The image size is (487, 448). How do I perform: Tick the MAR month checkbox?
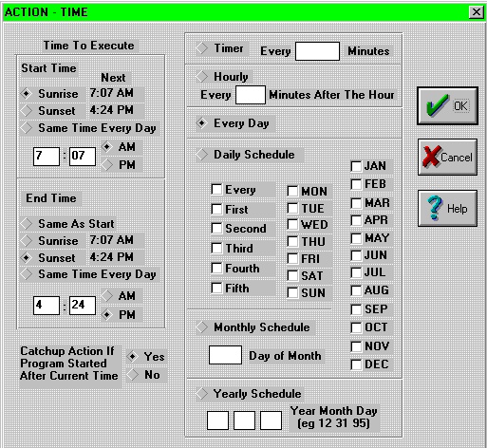[x=356, y=203]
